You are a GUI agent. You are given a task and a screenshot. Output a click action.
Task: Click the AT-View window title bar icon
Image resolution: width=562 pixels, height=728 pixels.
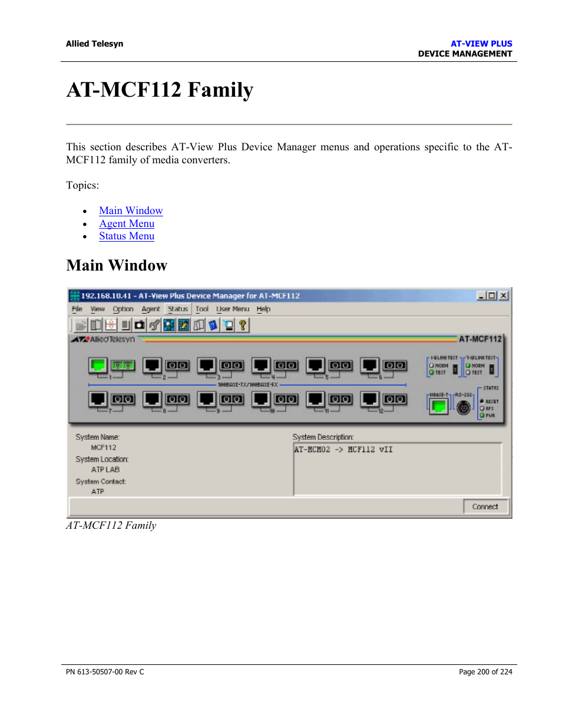point(75,295)
